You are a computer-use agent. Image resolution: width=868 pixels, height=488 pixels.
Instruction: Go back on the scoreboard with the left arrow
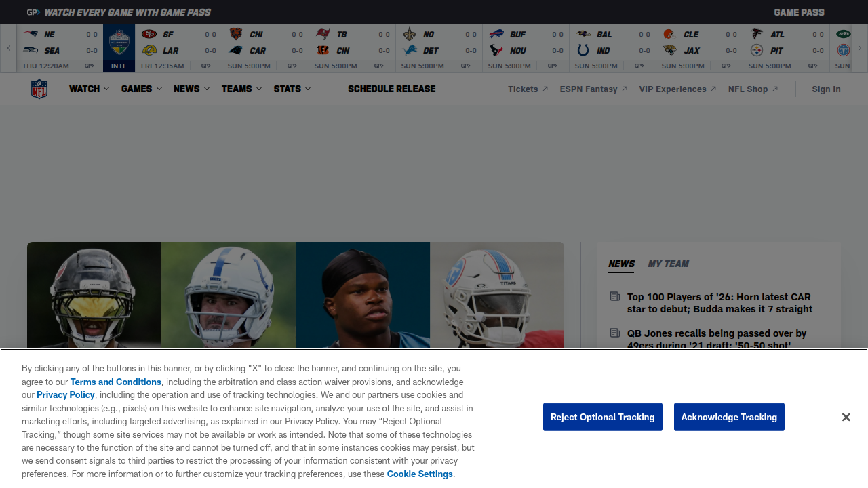[9, 48]
